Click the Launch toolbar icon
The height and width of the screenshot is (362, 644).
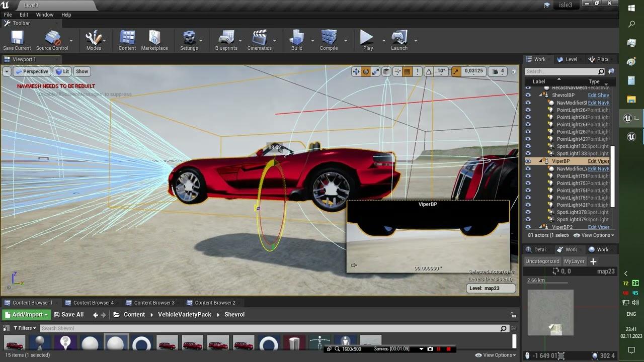(x=399, y=40)
